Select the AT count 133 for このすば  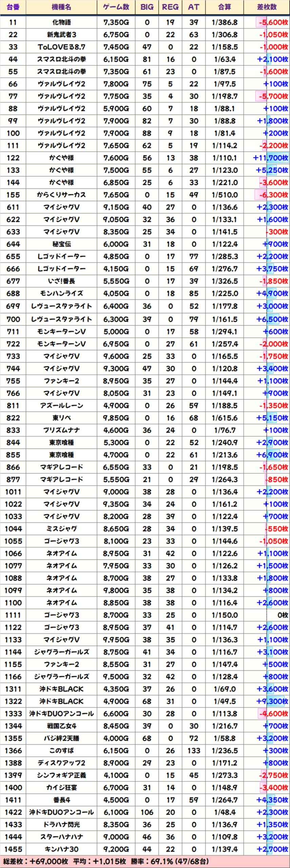coord(194,751)
